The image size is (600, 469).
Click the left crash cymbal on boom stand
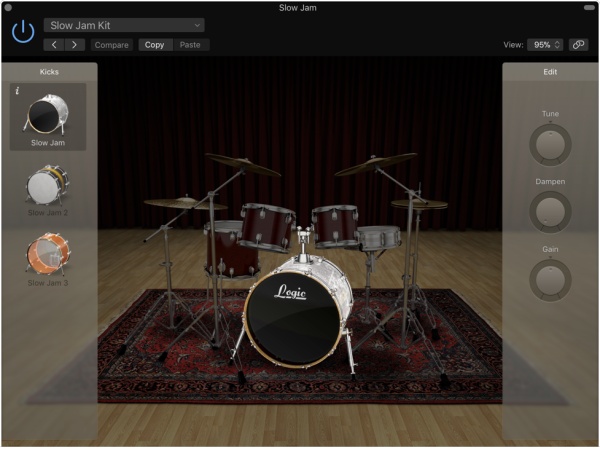click(x=242, y=164)
